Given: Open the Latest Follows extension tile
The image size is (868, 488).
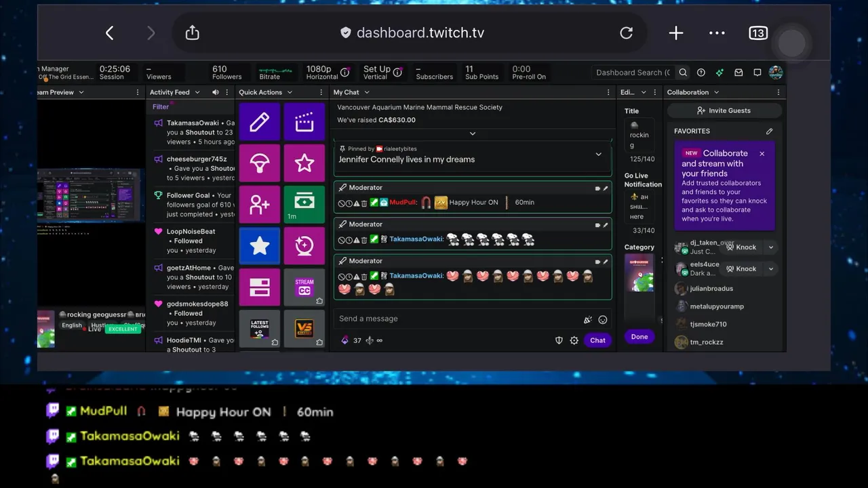Looking at the screenshot, I should click(260, 329).
